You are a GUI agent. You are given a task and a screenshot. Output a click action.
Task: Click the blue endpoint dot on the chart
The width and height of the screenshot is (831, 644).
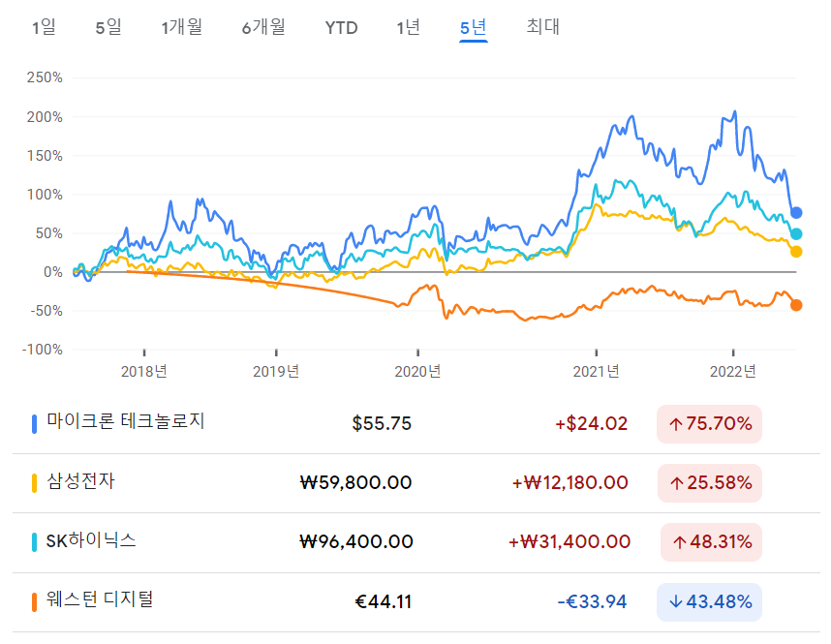[794, 212]
